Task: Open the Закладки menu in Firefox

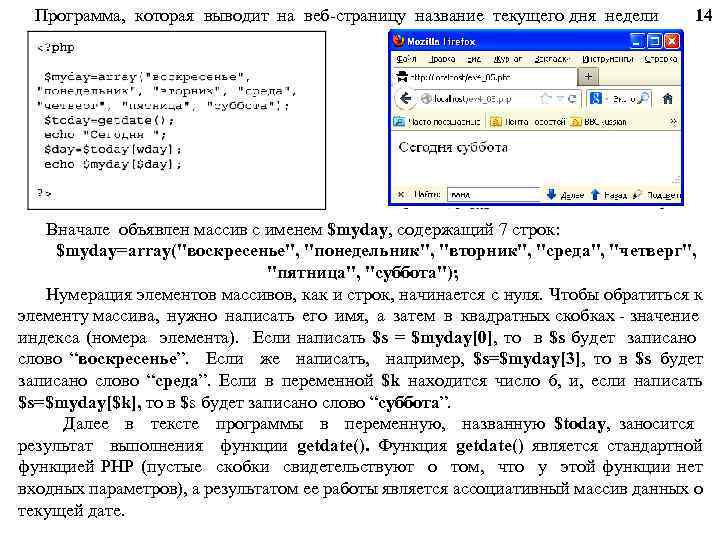Action: tap(552, 59)
